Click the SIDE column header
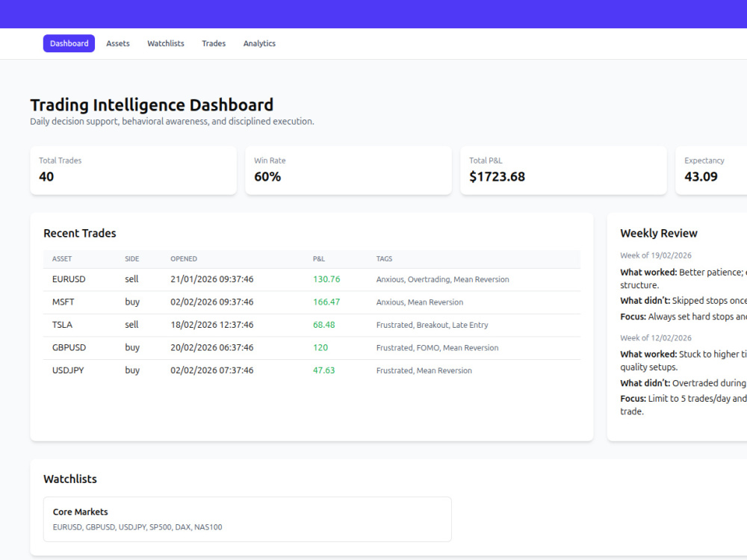747x560 pixels. click(132, 259)
